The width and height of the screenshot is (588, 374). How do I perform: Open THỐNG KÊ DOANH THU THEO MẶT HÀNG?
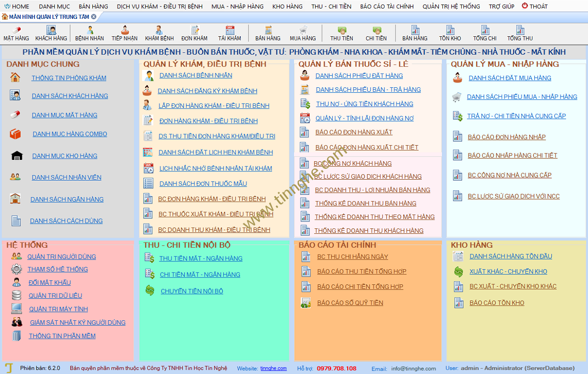coord(375,217)
